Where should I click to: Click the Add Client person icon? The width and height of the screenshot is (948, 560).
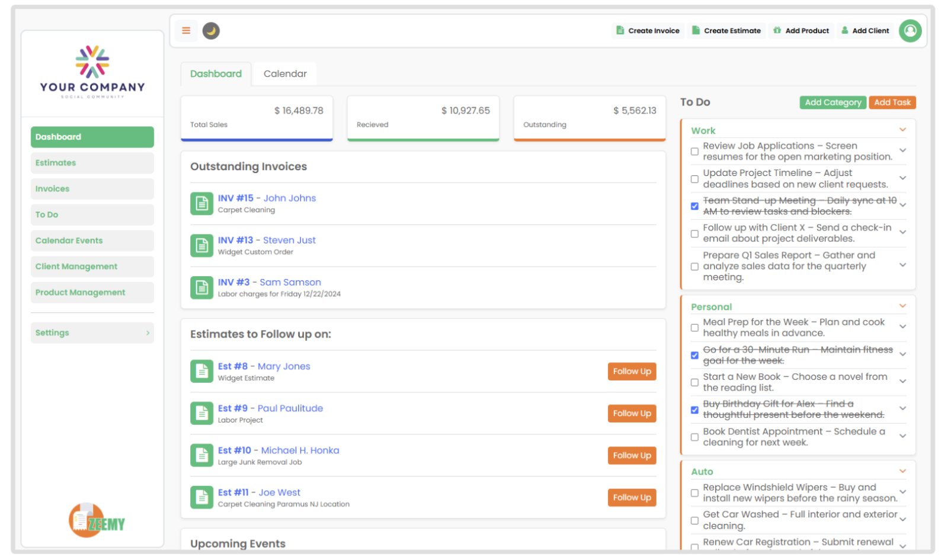844,30
